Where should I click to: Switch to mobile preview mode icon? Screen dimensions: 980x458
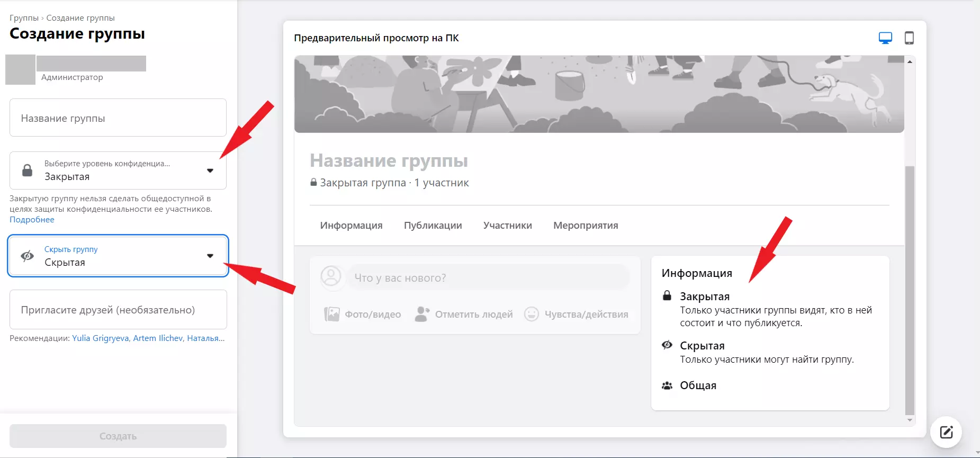[909, 38]
